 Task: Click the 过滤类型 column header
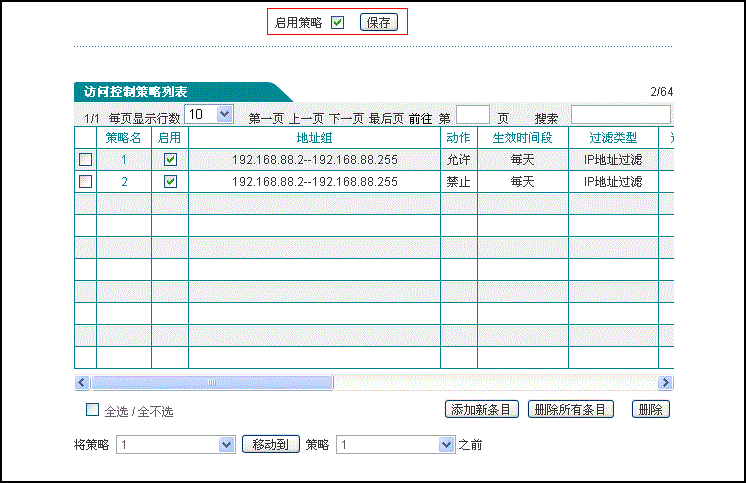click(x=613, y=138)
